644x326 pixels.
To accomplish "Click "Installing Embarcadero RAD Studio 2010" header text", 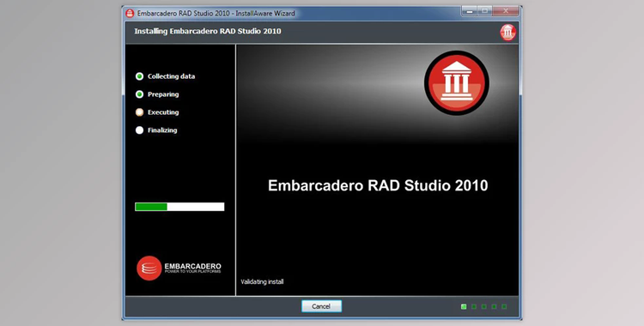I will point(208,31).
